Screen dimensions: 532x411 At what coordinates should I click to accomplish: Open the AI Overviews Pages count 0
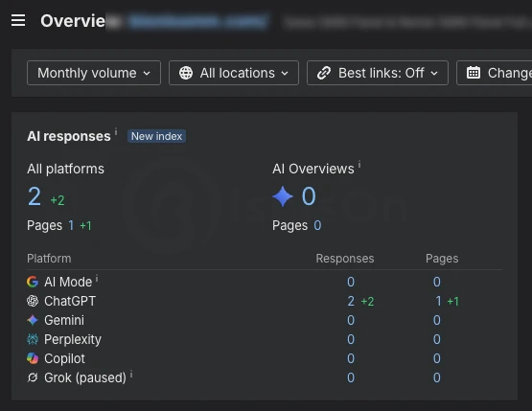[317, 225]
